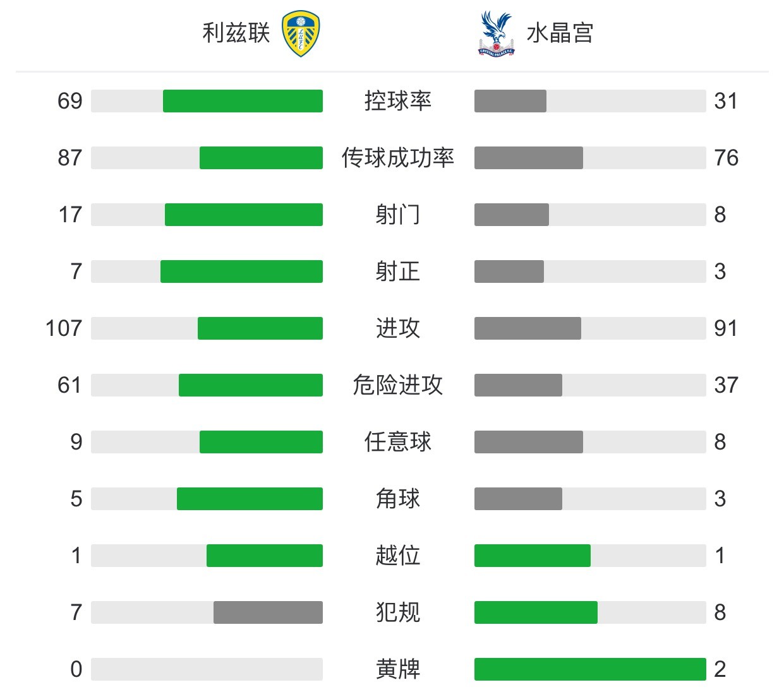Select Leeds' gray 犯规 bar
784x692 pixels.
(x=268, y=612)
